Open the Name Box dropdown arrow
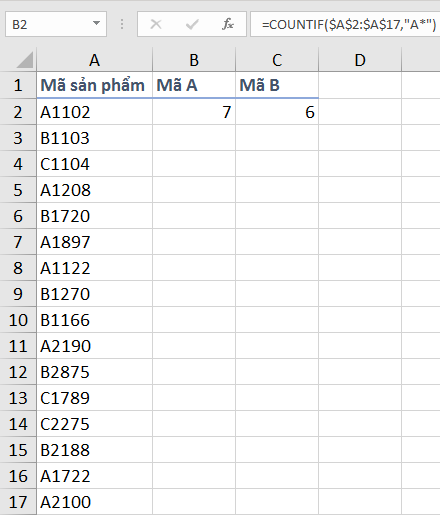Viewport: 440px width, 515px height. click(96, 23)
